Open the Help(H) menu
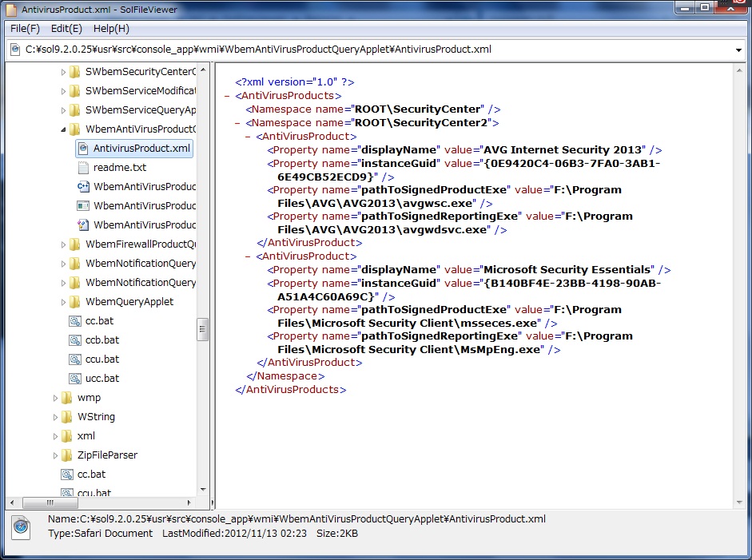 (111, 28)
